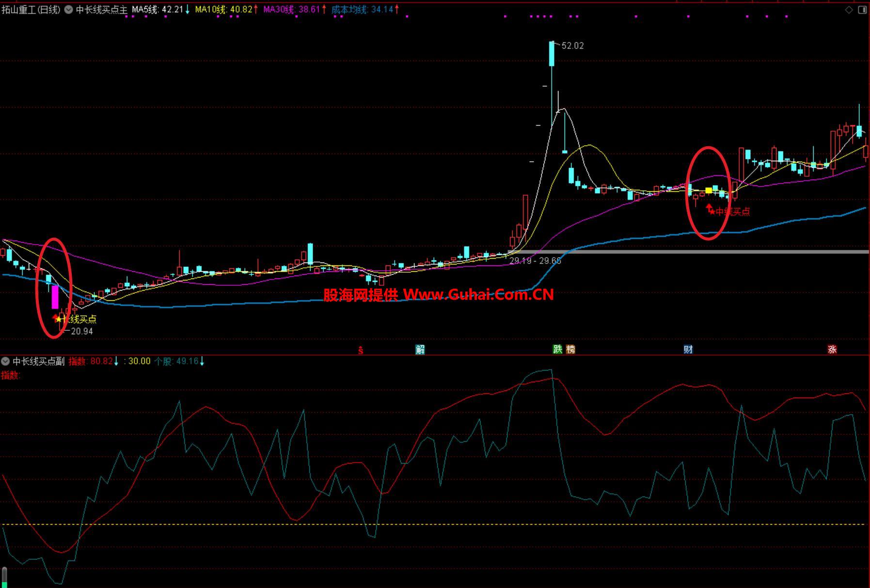Click the 长线买点 star signal marker
This screenshot has height=588, width=870.
[59, 319]
